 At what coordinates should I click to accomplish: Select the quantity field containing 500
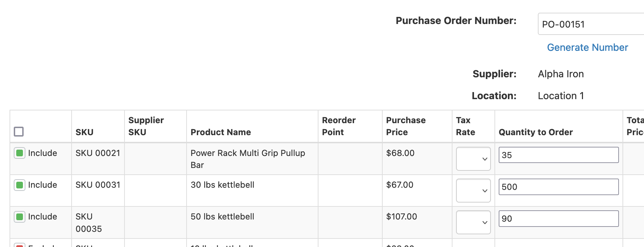pyautogui.click(x=558, y=187)
